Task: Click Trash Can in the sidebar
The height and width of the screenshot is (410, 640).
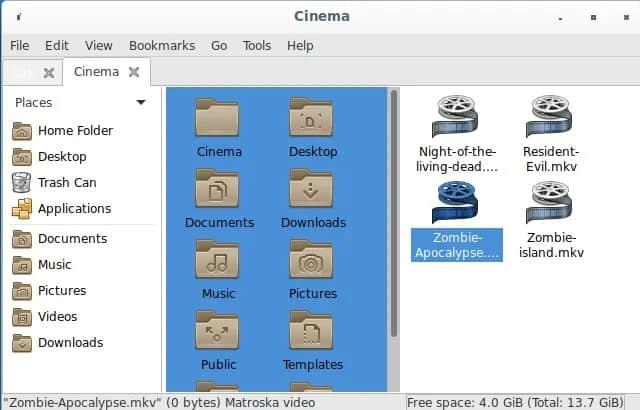Action: (66, 183)
